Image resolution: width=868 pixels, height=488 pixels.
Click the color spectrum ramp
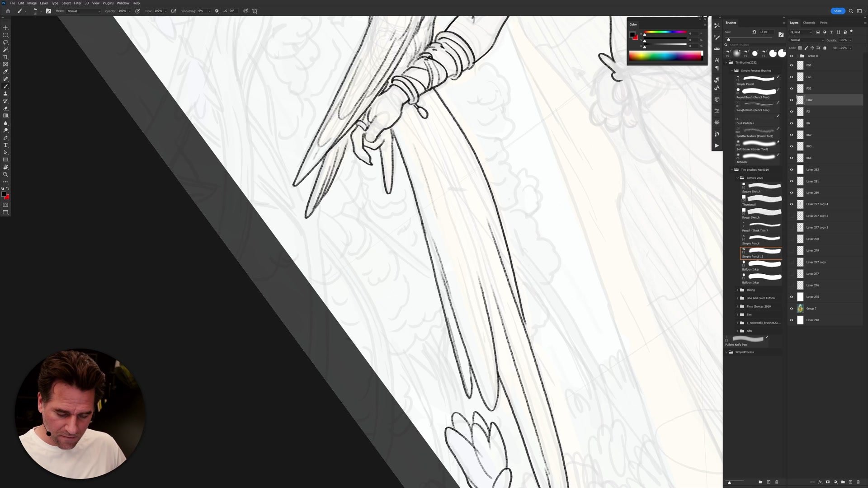coord(665,56)
